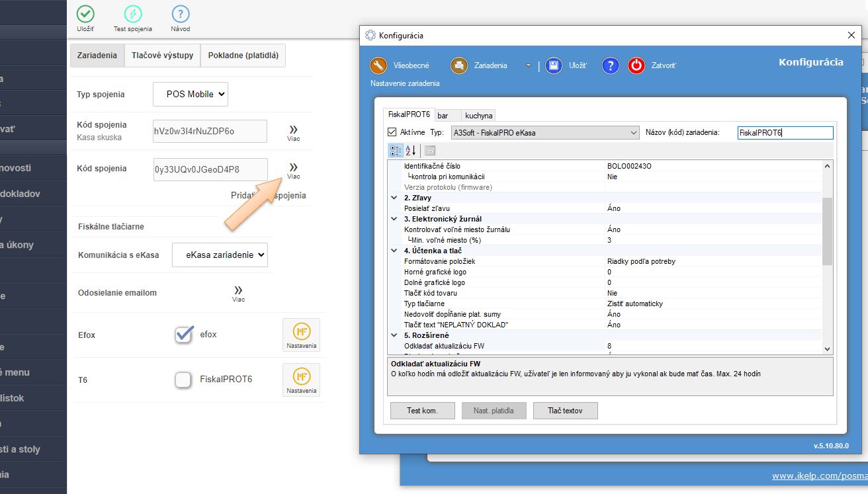Open the Návod help icon
Image resolution: width=868 pixels, height=494 pixels.
(x=181, y=14)
